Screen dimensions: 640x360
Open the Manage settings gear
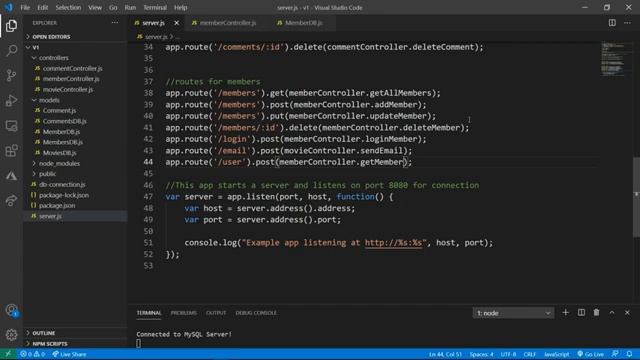[11, 335]
